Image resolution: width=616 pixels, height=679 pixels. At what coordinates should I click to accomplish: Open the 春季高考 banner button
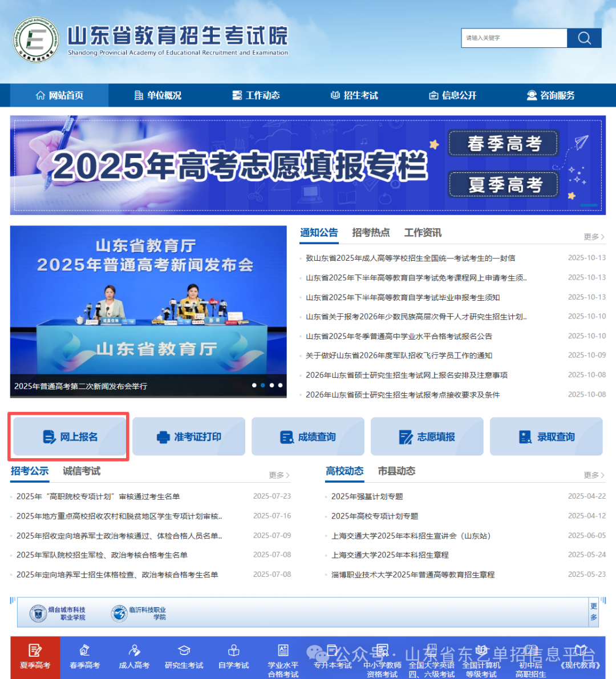[x=502, y=143]
